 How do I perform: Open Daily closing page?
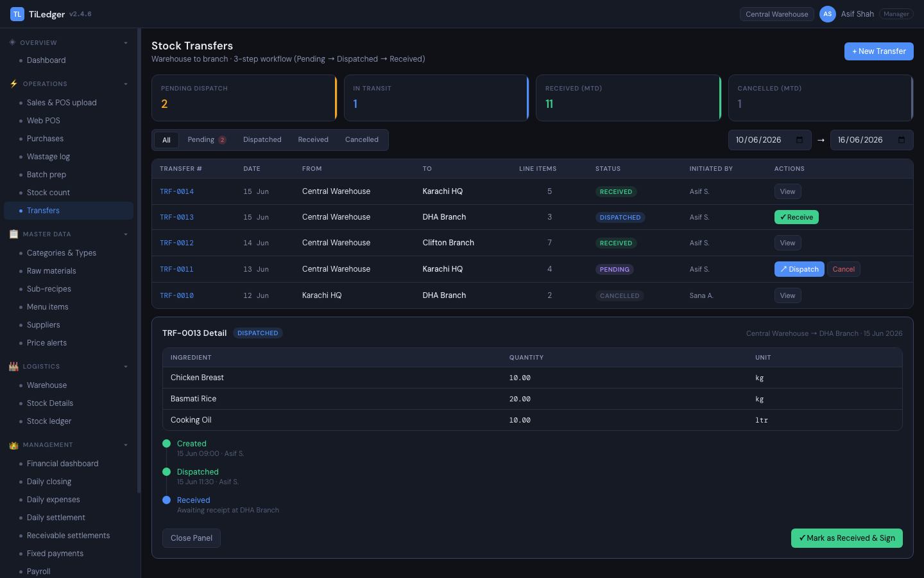click(x=69, y=482)
